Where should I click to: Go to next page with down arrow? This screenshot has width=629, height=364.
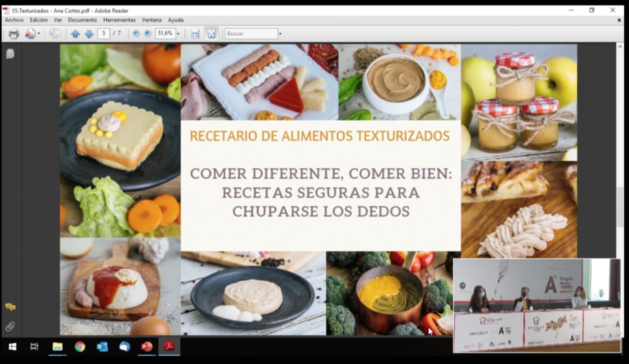coord(89,34)
